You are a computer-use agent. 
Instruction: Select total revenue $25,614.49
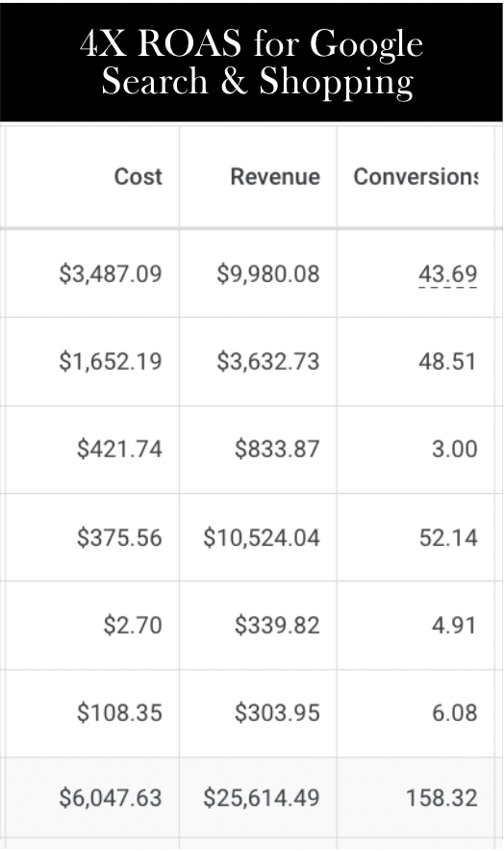click(x=262, y=798)
